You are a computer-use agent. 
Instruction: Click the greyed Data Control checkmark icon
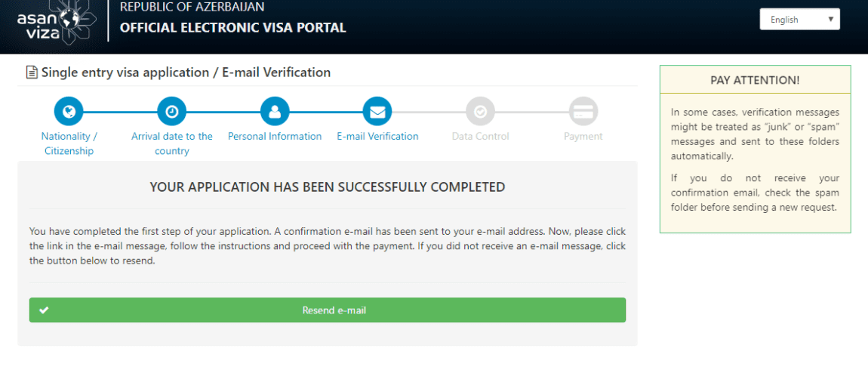pos(481,111)
